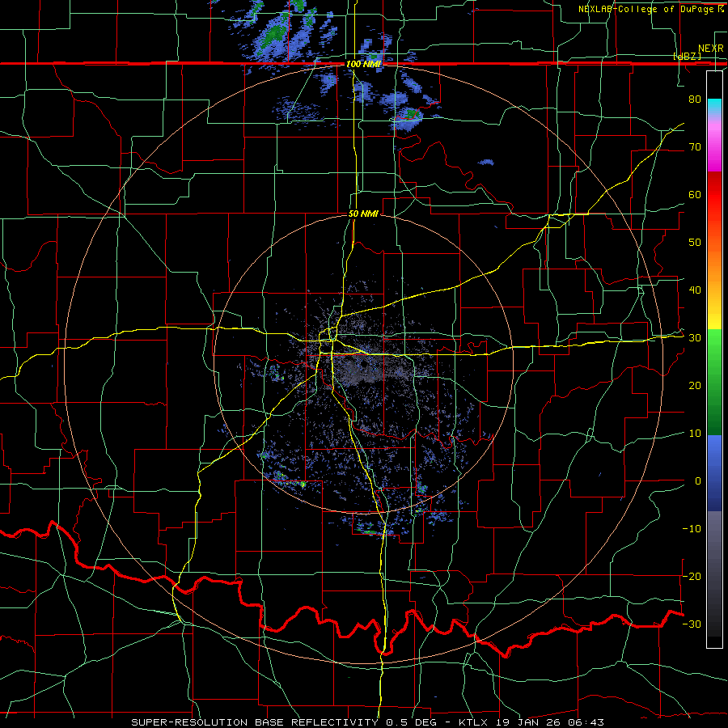This screenshot has height=728, width=728.
Task: Click the "50" value on the dBZ scale
Action: (695, 243)
